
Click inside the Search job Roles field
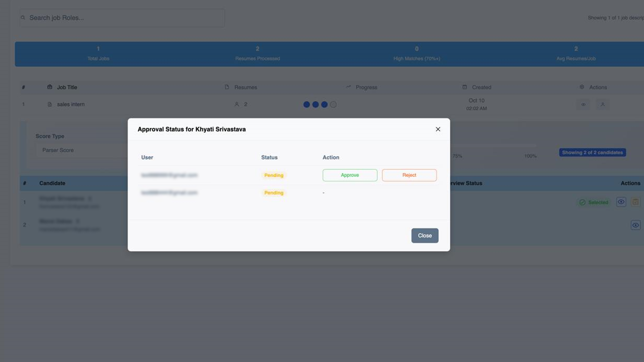(x=121, y=17)
